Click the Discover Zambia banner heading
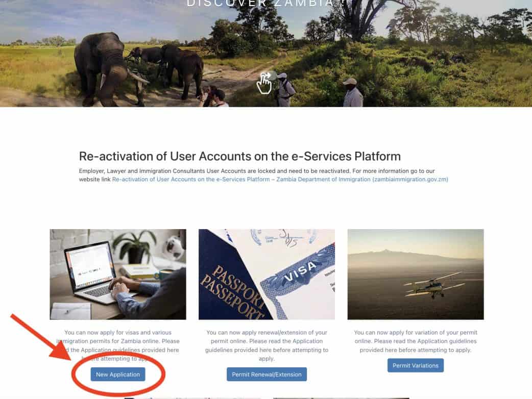 click(x=266, y=4)
